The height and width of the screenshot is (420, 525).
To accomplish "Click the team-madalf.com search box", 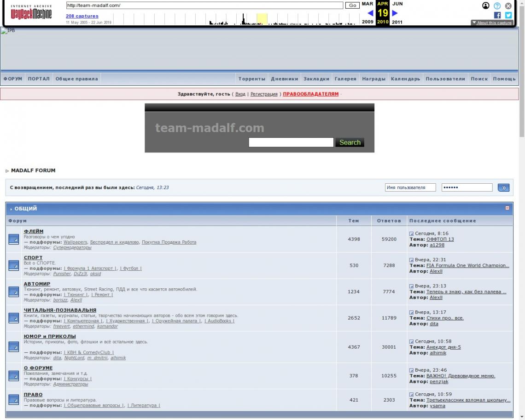I will click(291, 142).
